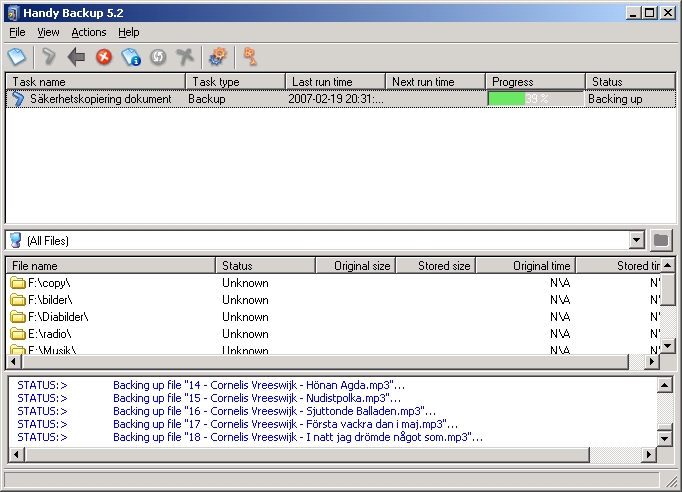Click N\A original time for F:\bilder\
Screen dimensions: 682x492
point(560,300)
